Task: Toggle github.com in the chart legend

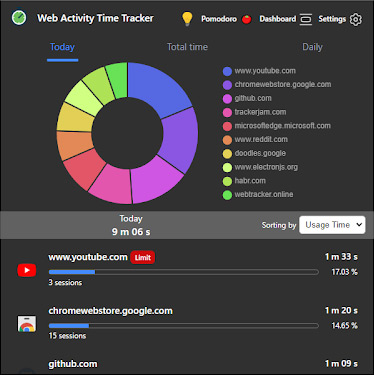Action: [x=248, y=98]
